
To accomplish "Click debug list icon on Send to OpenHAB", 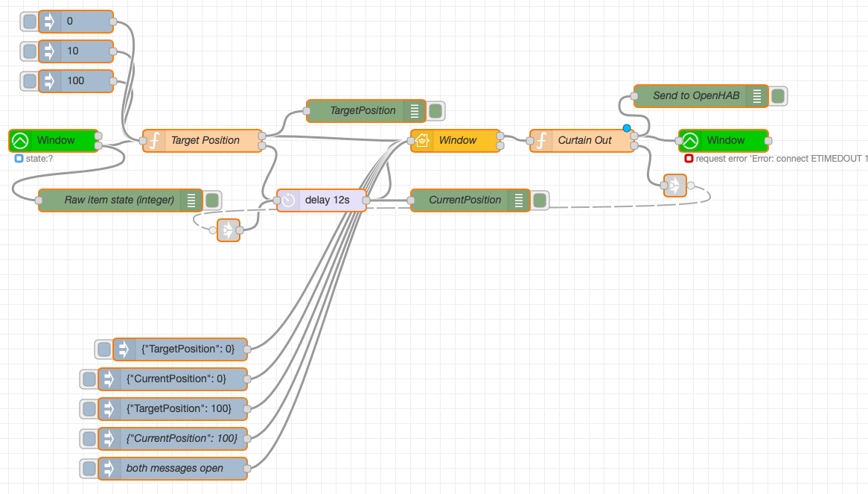I will click(x=757, y=96).
